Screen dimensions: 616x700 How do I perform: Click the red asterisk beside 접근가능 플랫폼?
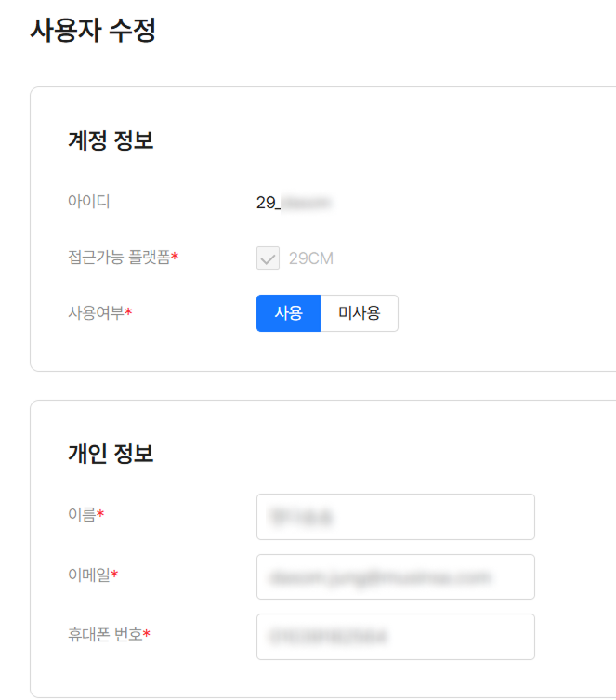(x=175, y=258)
